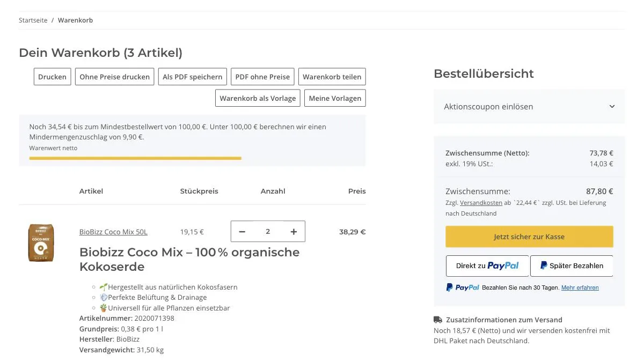
Task: Click the Preis column header
Action: [357, 191]
